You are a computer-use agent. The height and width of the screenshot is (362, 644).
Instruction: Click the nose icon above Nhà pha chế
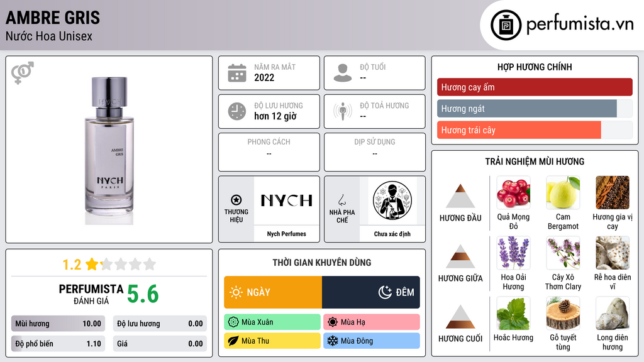(x=341, y=200)
